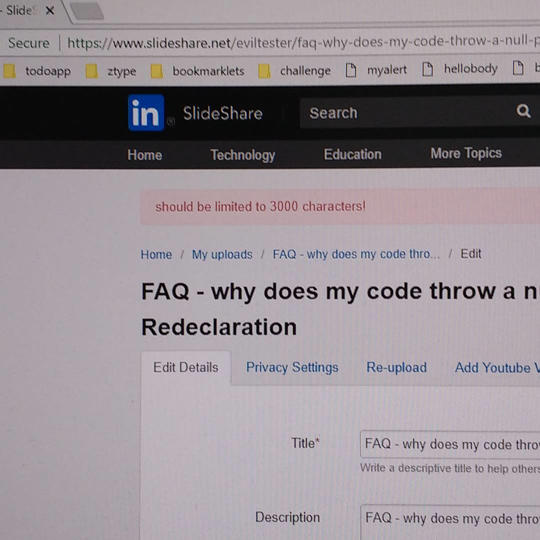Switch to the Add Youtube Video tab
The height and width of the screenshot is (540, 540).
(497, 368)
